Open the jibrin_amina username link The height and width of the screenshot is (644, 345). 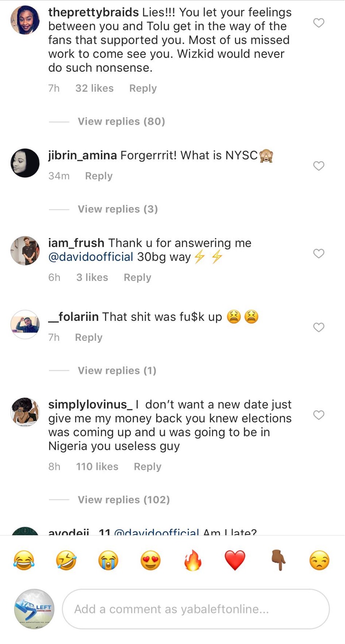coord(83,155)
